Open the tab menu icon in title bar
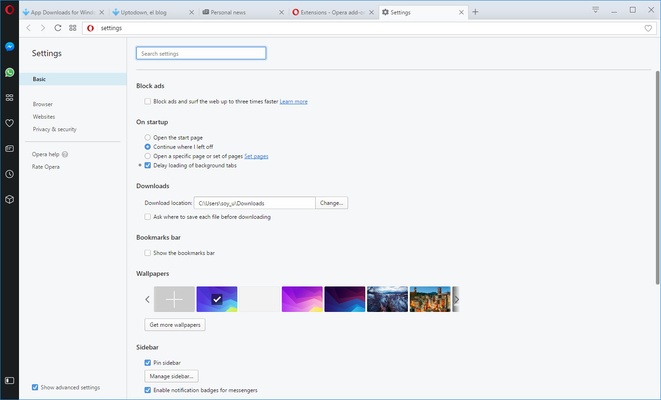The image size is (661, 400). pyautogui.click(x=595, y=10)
